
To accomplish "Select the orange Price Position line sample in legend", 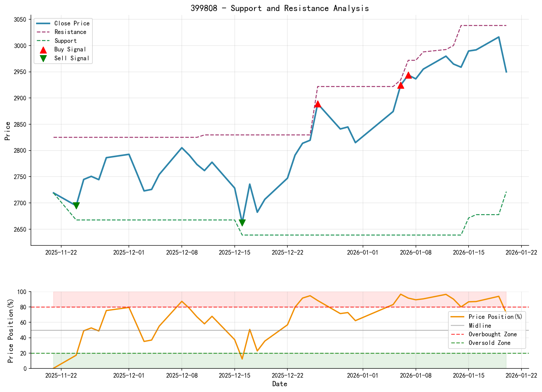I will pyautogui.click(x=458, y=317).
